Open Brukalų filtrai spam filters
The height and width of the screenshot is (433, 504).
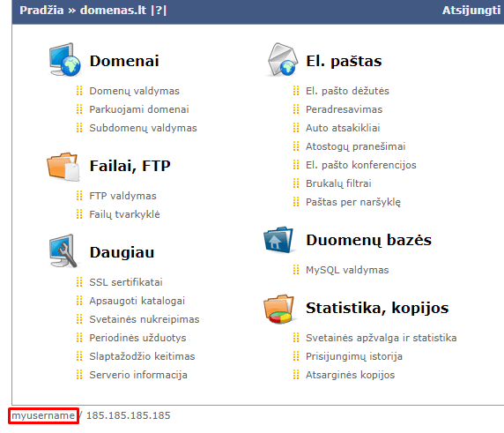pyautogui.click(x=338, y=183)
